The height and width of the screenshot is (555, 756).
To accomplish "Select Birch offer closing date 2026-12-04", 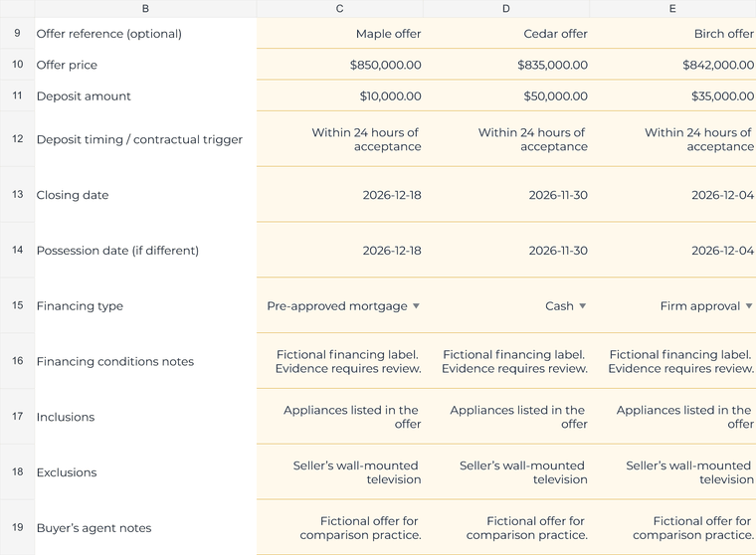I will coord(672,195).
